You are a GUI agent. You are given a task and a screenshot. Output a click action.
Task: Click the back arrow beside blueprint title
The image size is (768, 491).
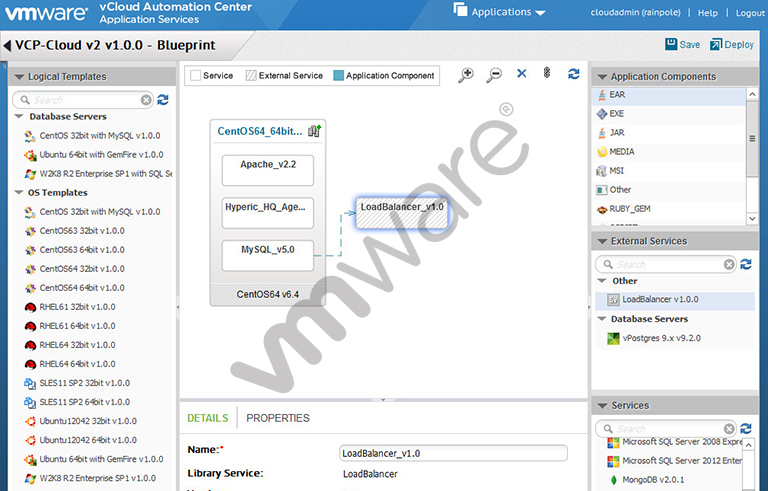[x=8, y=46]
